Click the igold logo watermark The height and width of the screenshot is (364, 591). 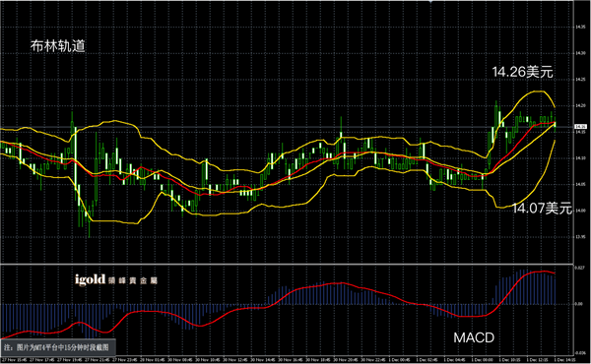coord(90,279)
